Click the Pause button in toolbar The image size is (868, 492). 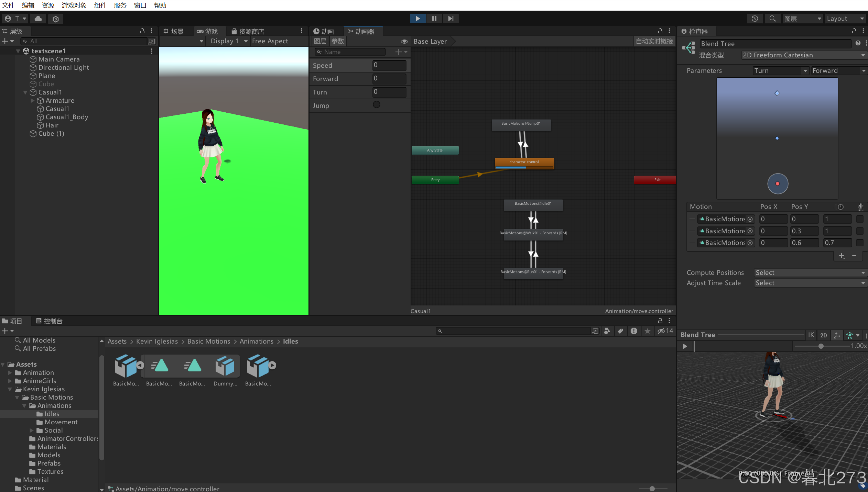pyautogui.click(x=434, y=19)
